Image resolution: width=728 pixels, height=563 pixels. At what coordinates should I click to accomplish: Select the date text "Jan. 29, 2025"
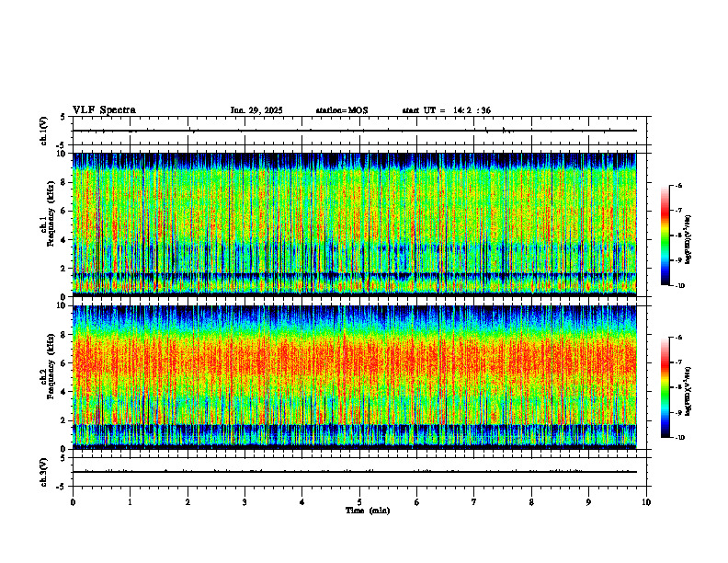pos(256,110)
